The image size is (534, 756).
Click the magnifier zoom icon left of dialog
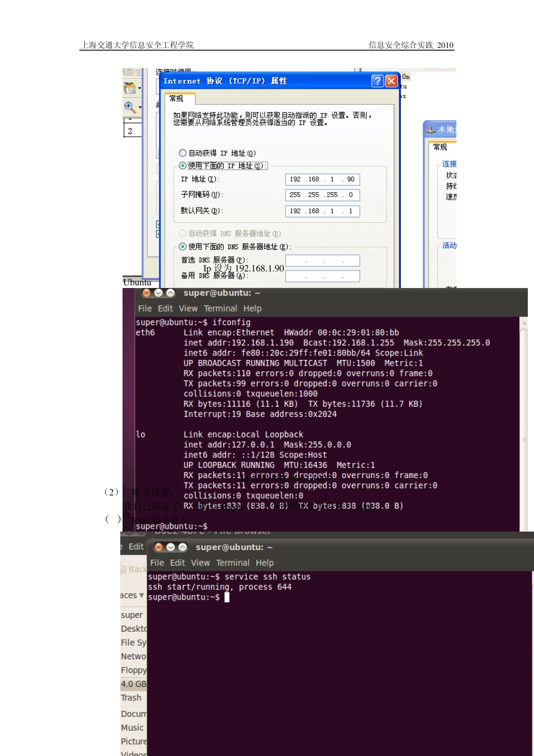130,107
